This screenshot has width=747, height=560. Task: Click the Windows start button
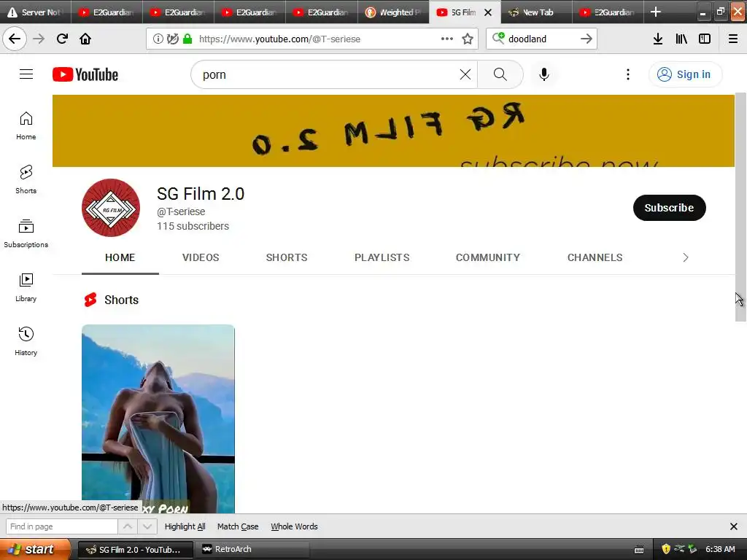(35, 549)
